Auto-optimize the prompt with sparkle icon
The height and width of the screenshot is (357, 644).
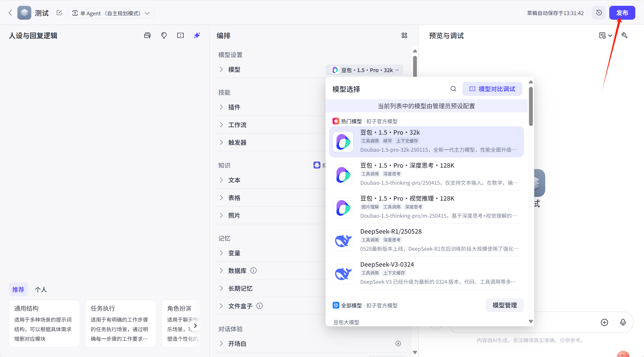pos(197,35)
